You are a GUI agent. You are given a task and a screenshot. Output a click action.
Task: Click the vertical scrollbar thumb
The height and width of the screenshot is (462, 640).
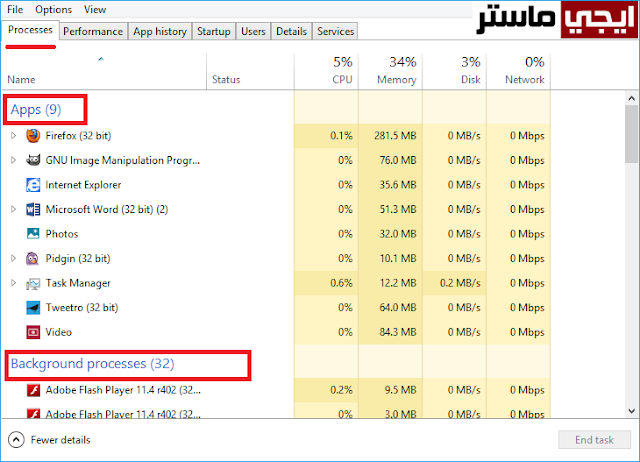coord(631,134)
